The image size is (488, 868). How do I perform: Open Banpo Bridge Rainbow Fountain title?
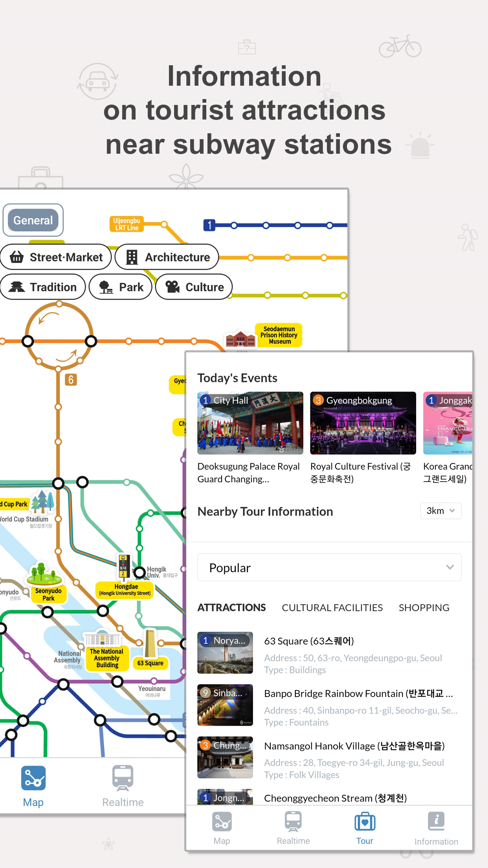point(358,693)
